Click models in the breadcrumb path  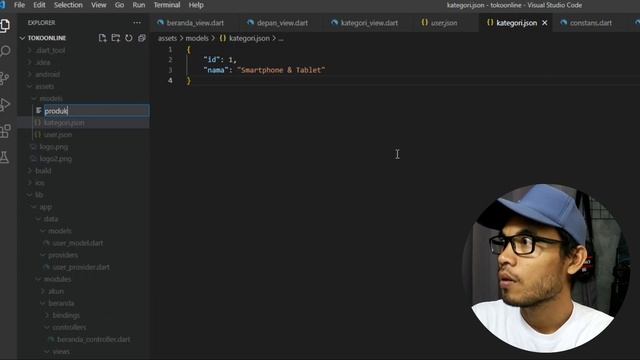[x=197, y=38]
